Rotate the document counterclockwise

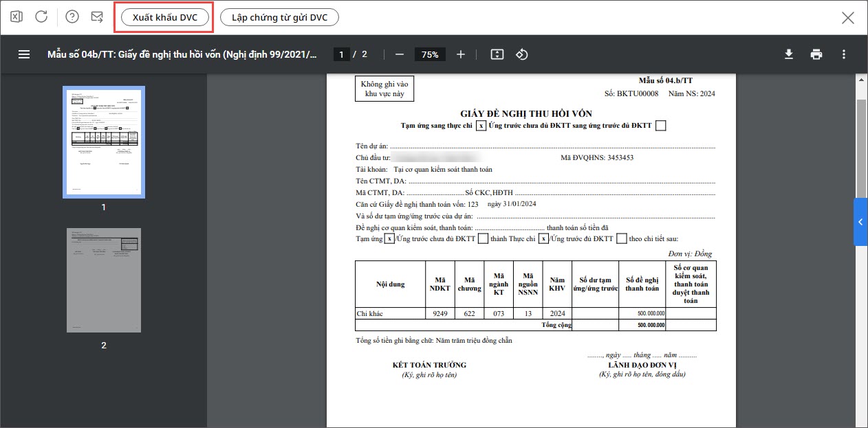click(x=522, y=54)
